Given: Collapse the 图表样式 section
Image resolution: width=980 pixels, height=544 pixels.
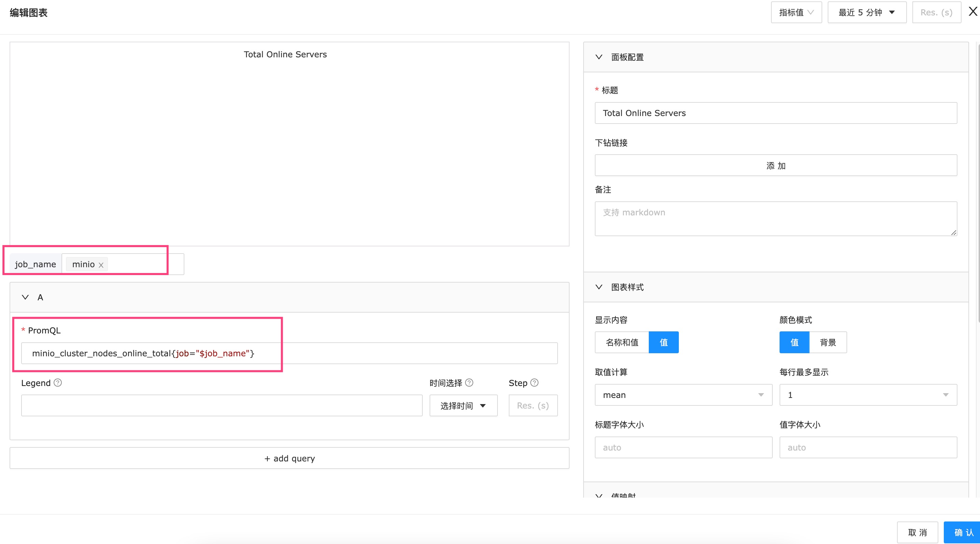Looking at the screenshot, I should 599,287.
